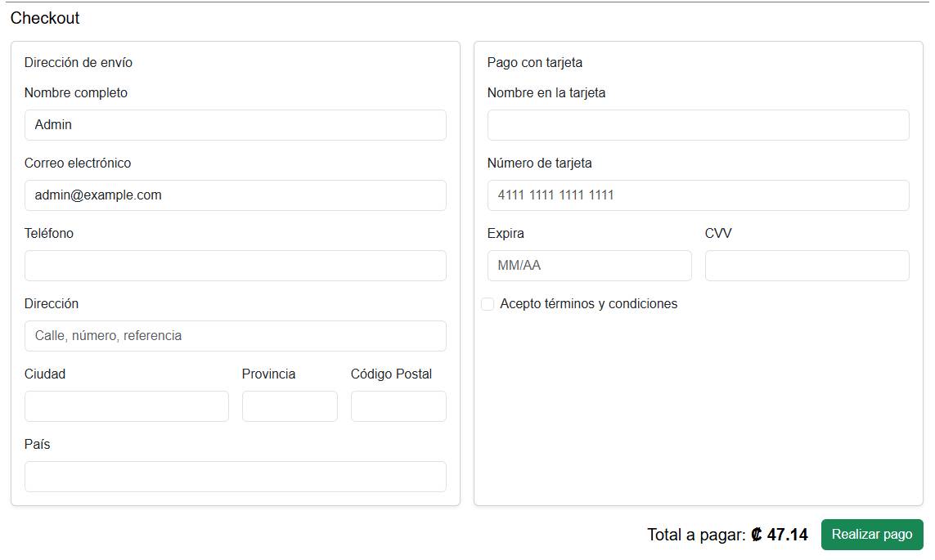Click the Acepto términos y condiciones label text
The image size is (935, 560).
point(588,304)
